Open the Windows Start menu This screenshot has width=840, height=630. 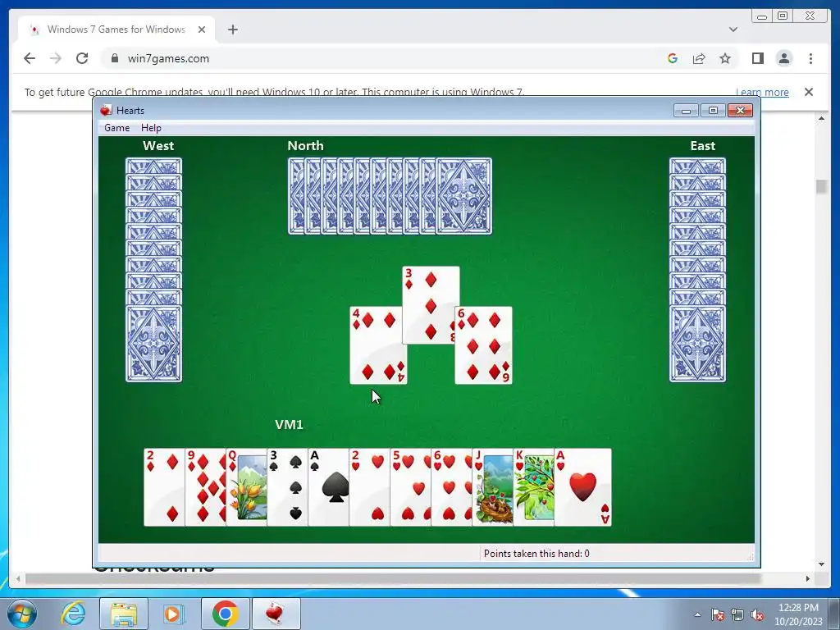22,614
